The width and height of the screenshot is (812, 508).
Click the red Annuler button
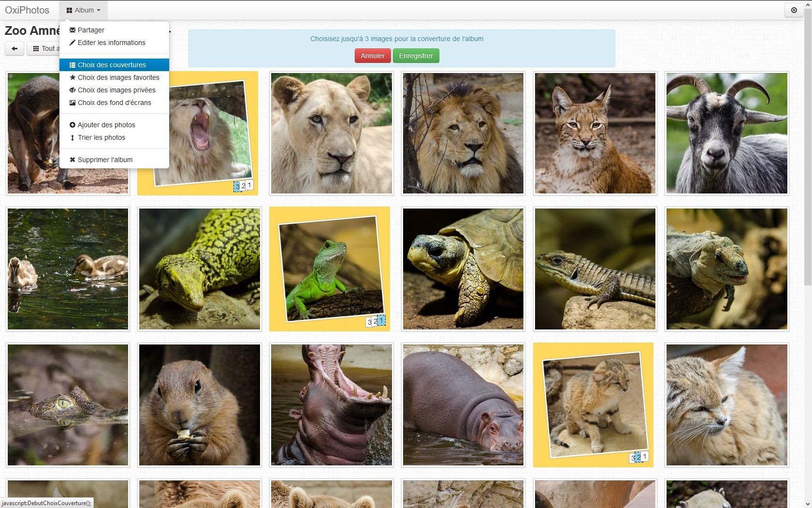[x=373, y=56]
